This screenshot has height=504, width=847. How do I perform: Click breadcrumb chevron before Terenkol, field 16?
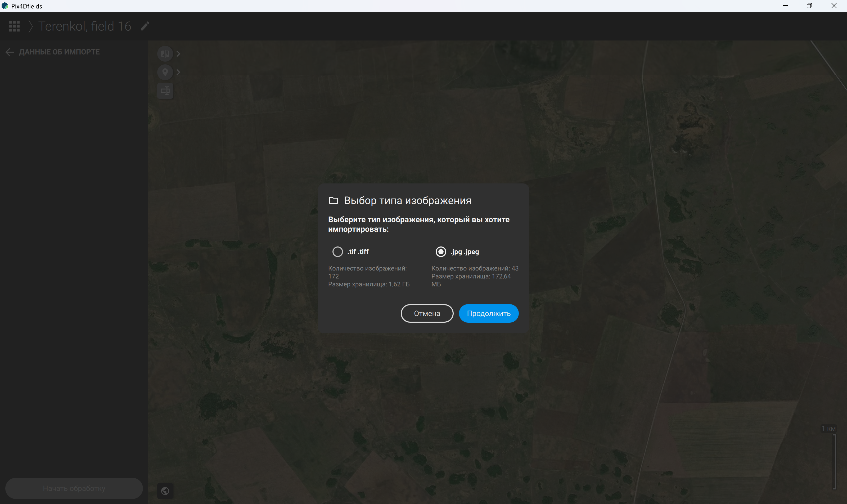(30, 26)
